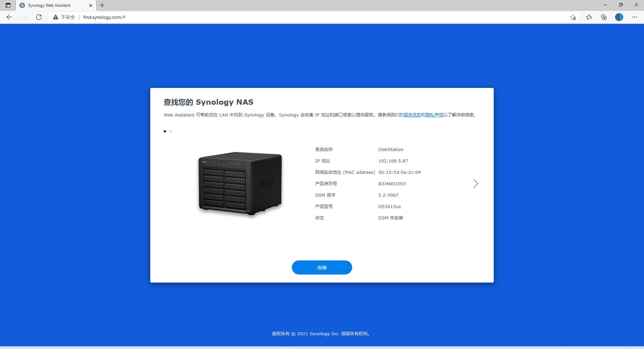The width and height of the screenshot is (644, 349).
Task: Restore down the browser window
Action: click(x=621, y=5)
